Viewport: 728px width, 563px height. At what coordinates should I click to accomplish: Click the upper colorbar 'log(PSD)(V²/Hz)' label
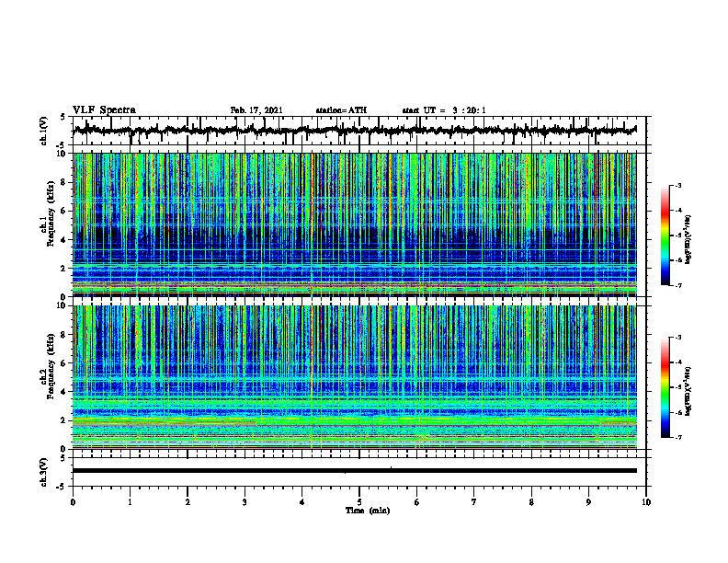click(688, 239)
